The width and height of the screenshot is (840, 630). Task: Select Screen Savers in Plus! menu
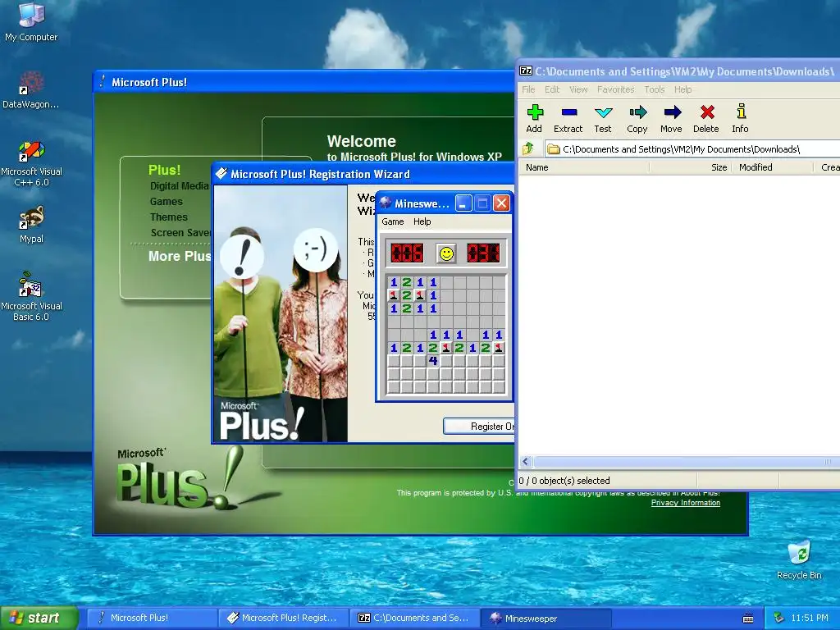[181, 232]
